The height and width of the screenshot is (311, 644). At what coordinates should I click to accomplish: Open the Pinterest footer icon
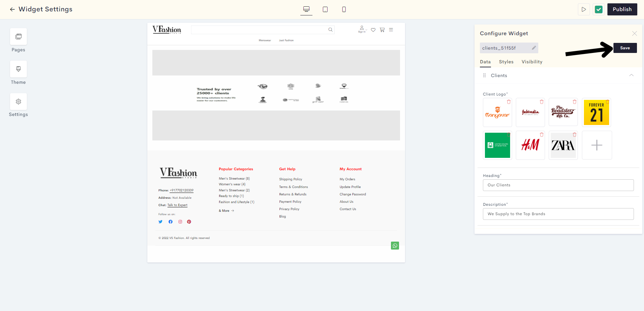(x=189, y=222)
